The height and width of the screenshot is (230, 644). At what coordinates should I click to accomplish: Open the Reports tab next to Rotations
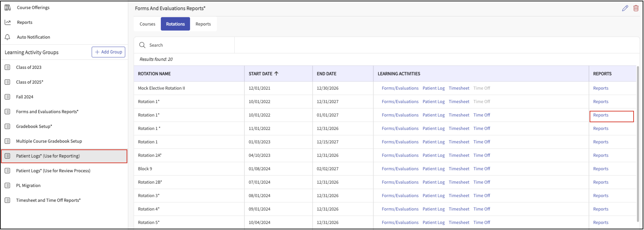tap(203, 24)
